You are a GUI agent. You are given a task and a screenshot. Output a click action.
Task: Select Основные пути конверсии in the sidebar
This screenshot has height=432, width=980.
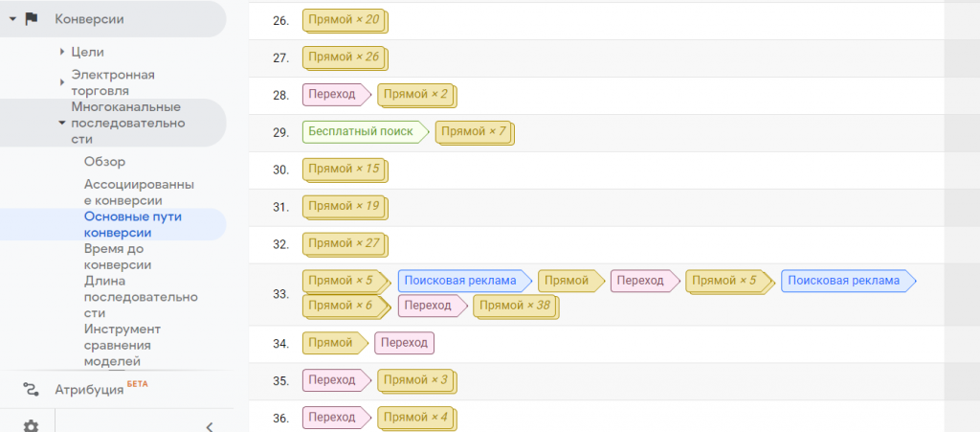click(132, 224)
